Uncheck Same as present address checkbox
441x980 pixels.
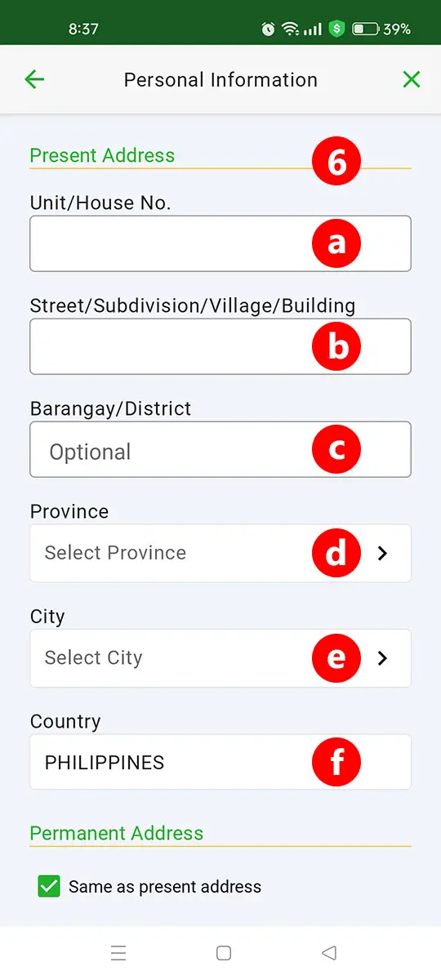[49, 886]
